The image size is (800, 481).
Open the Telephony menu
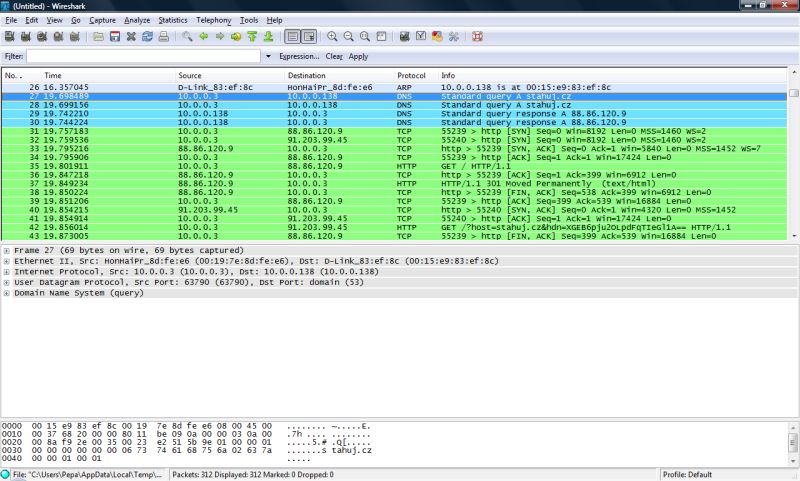coord(214,20)
